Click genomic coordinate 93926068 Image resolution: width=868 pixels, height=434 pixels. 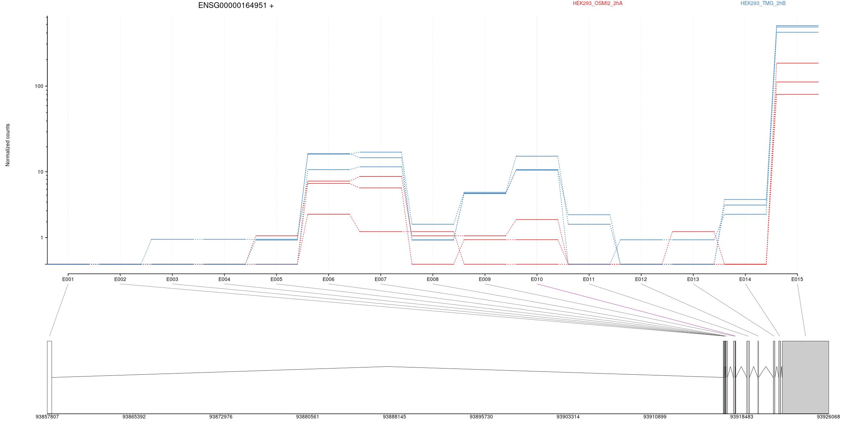[x=828, y=417]
